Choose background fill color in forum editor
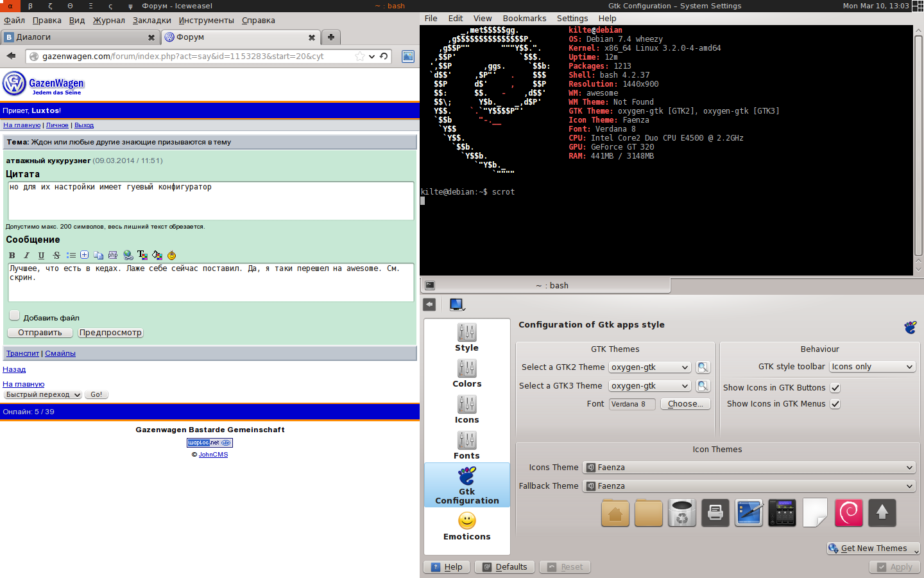 157,255
